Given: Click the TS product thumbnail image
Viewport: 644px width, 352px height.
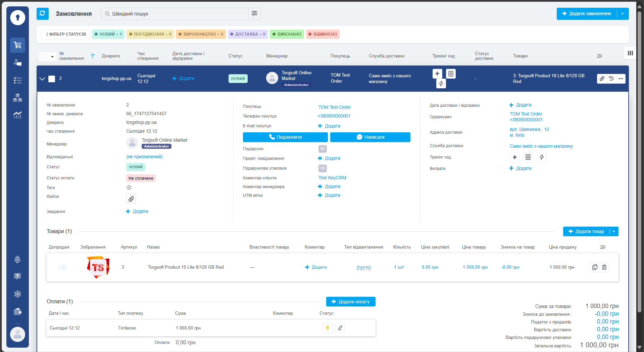Looking at the screenshot, I should [x=98, y=267].
